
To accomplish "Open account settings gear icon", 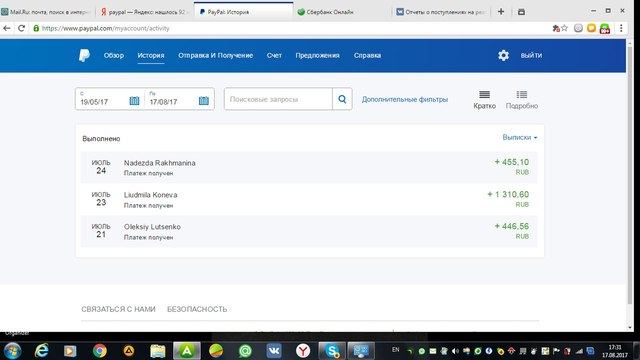I will [503, 55].
